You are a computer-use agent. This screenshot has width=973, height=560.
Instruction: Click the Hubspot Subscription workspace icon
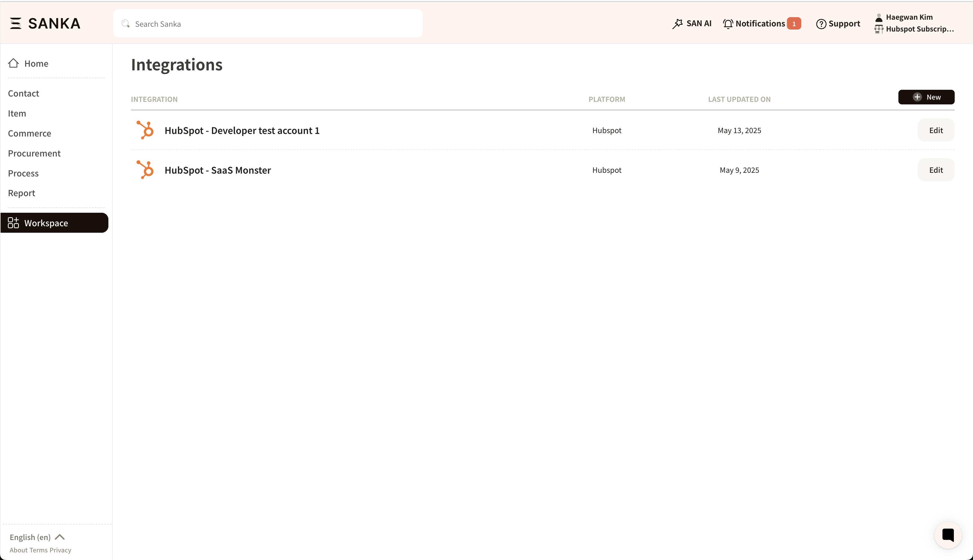879,29
